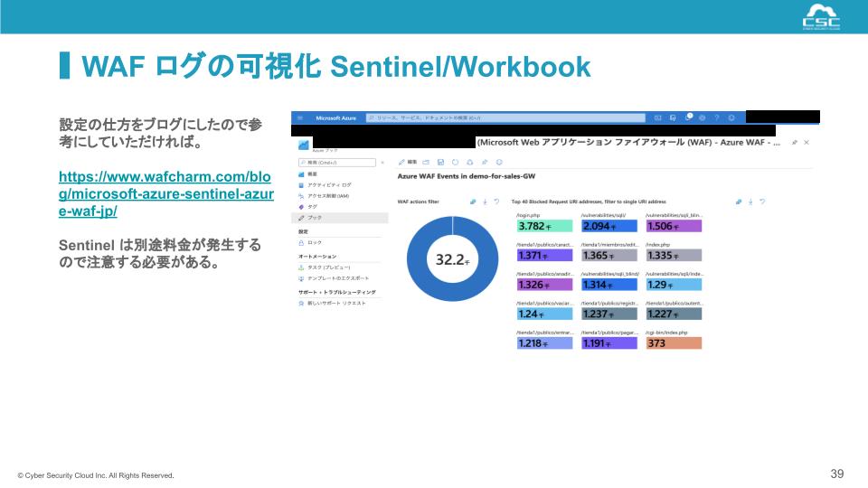868x488 pixels.
Task: Click 'Azure WAF Events in demo-for-sales-GW' heading
Action: [x=467, y=176]
